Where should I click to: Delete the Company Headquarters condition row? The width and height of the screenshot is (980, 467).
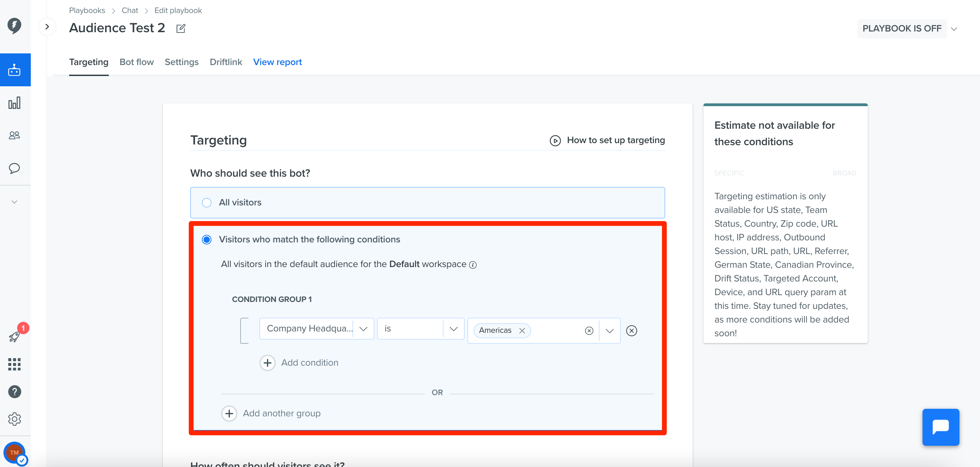tap(632, 331)
